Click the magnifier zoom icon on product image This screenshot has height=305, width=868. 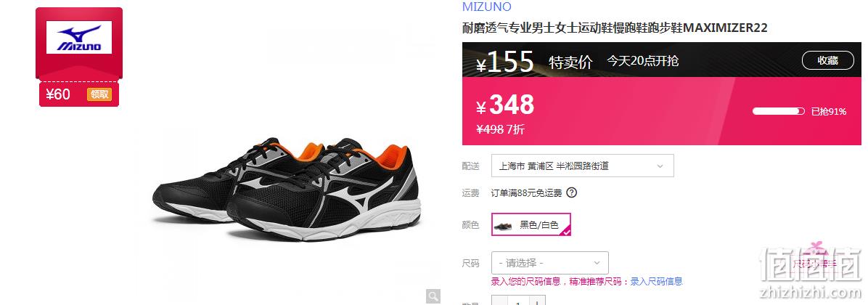coord(433,296)
